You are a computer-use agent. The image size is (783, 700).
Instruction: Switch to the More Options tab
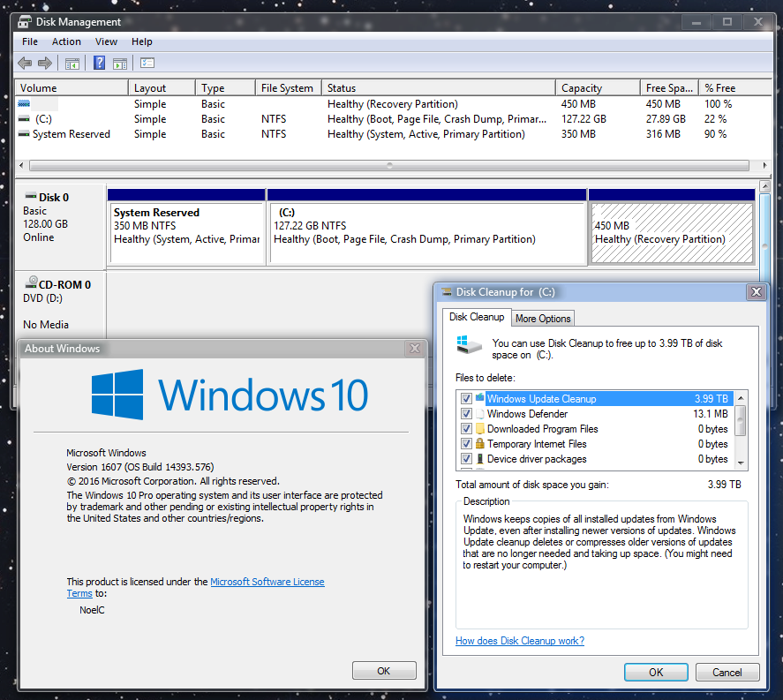(x=543, y=319)
